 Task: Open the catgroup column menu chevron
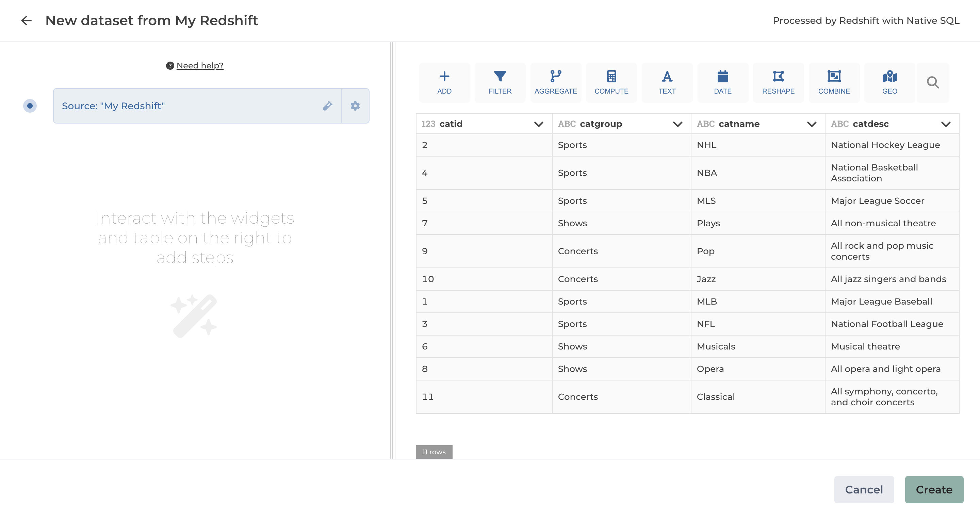click(x=677, y=124)
